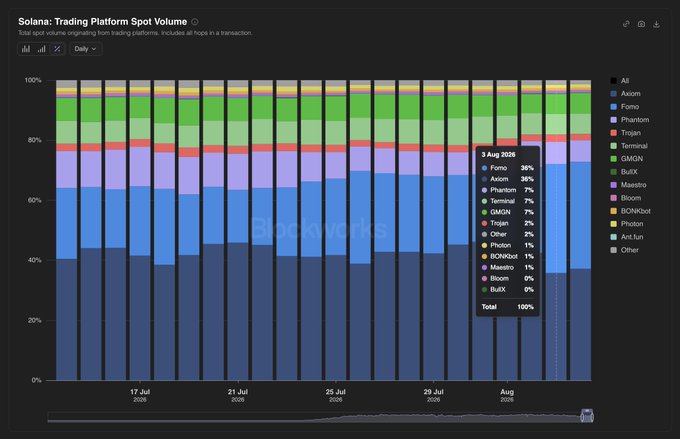Click the '20%' y-axis label
This screenshot has height=439, width=680.
[x=35, y=320]
